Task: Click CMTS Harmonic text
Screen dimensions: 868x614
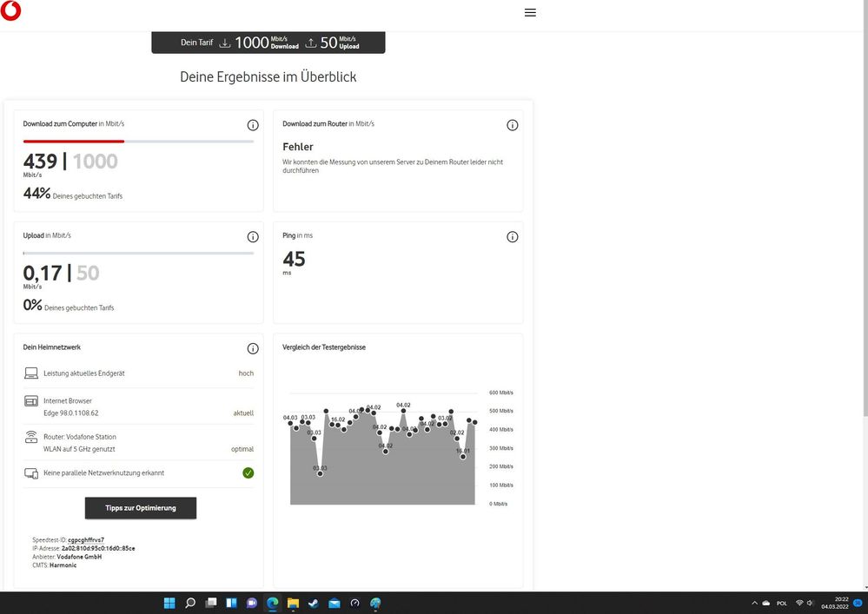Action: (x=54, y=565)
